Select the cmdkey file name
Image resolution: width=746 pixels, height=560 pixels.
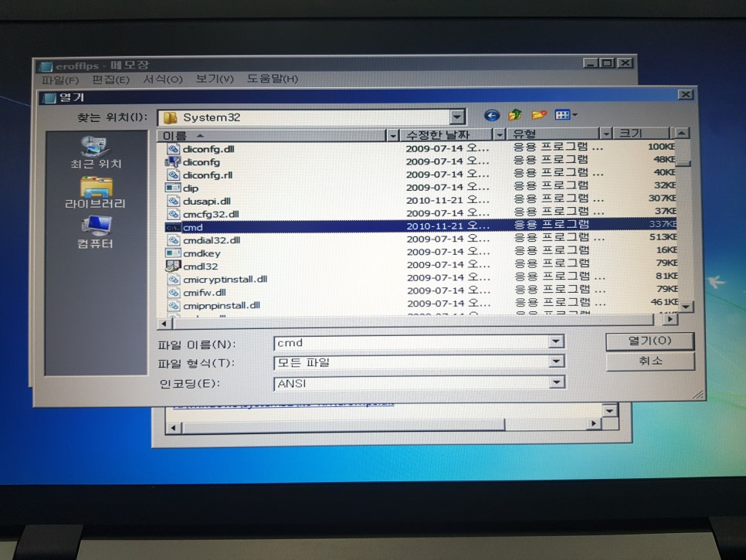[202, 253]
